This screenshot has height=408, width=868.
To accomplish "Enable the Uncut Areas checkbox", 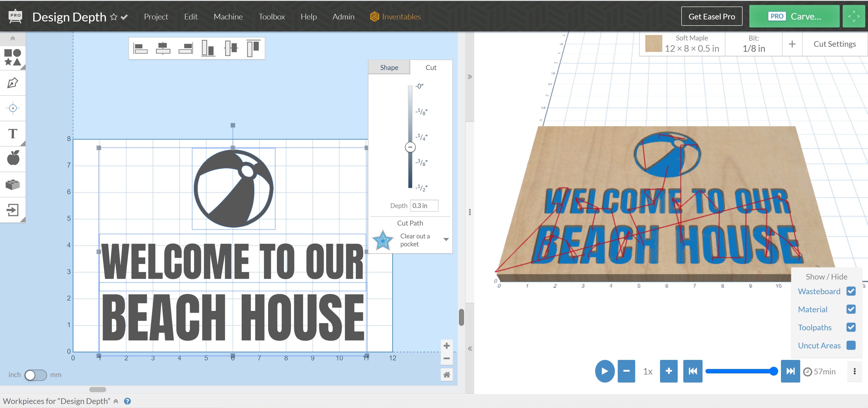I will [x=850, y=345].
